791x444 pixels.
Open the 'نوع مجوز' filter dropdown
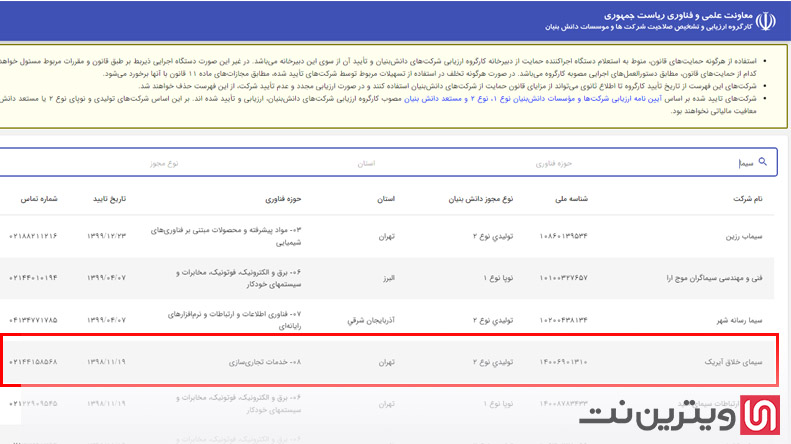163,163
